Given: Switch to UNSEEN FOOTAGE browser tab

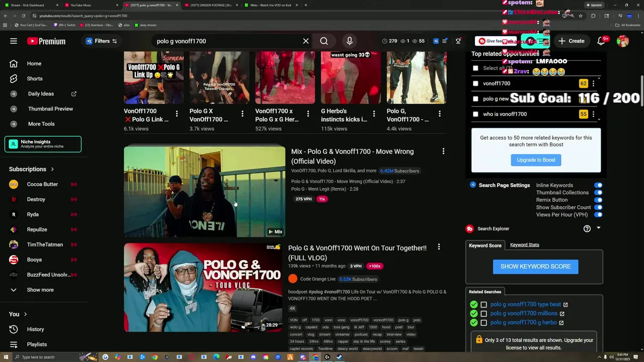Looking at the screenshot, I should [210, 5].
